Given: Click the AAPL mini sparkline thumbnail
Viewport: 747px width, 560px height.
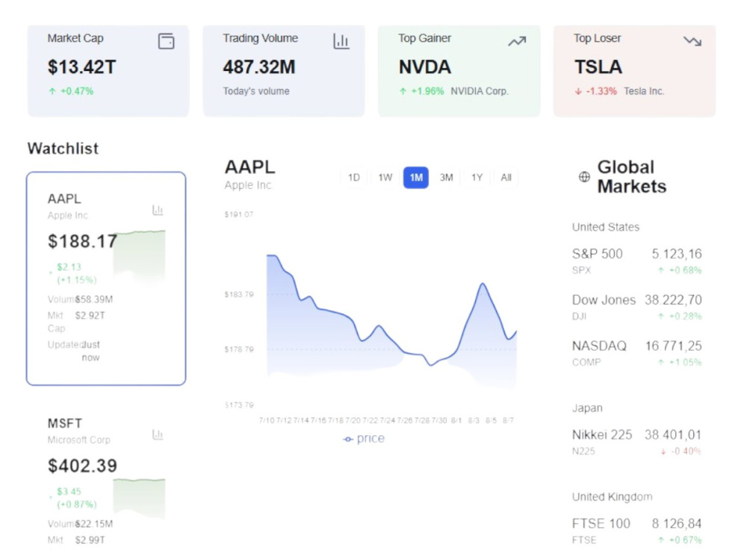Looking at the screenshot, I should [139, 257].
